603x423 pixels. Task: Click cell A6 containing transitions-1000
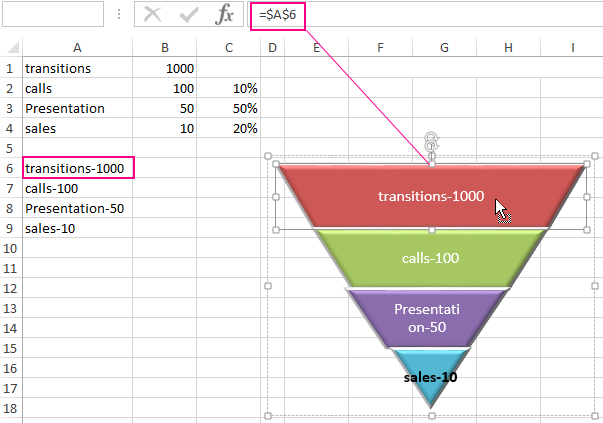pyautogui.click(x=77, y=168)
